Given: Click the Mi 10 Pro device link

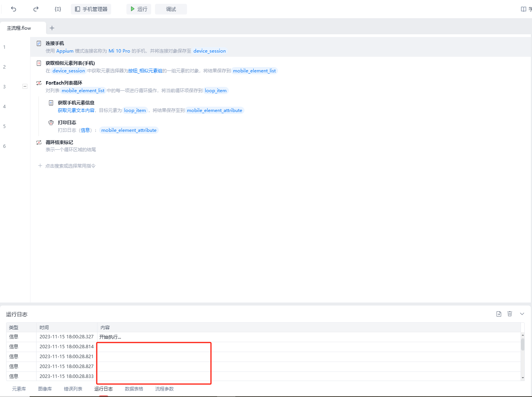Looking at the screenshot, I should pyautogui.click(x=119, y=51).
